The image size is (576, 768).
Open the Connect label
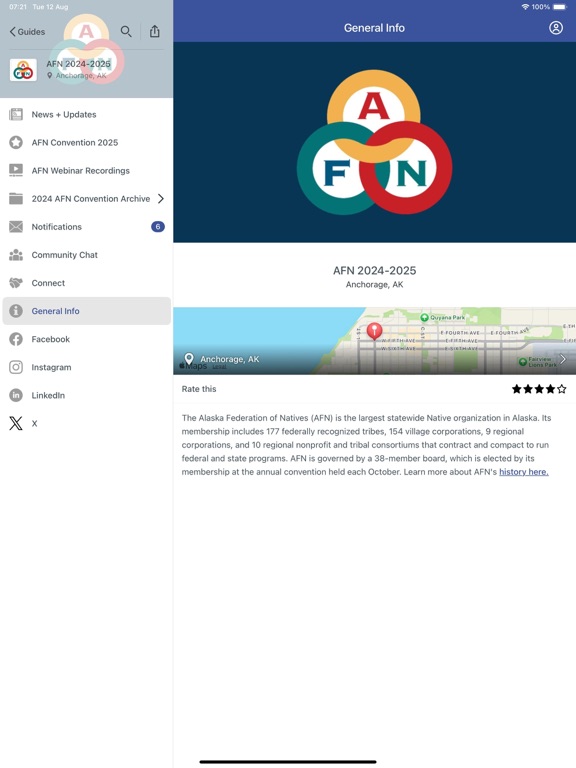(x=48, y=283)
